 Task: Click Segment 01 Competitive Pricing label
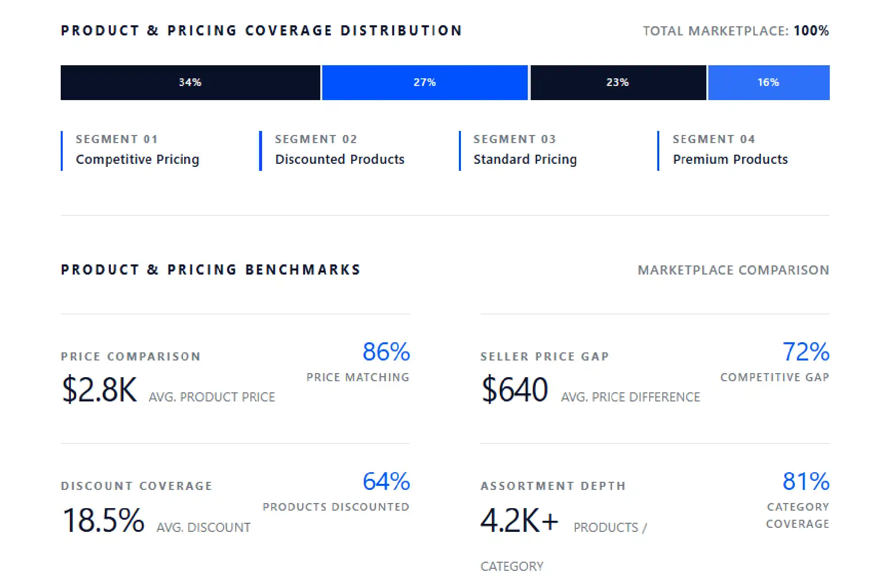(137, 150)
